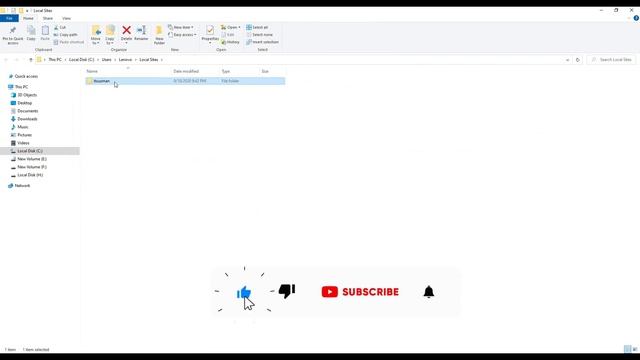Open Downloads in the sidebar
Viewport: 640px width, 360px height.
click(27, 119)
